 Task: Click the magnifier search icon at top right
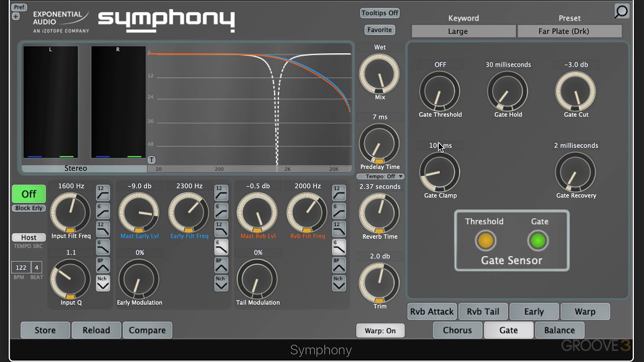click(621, 12)
